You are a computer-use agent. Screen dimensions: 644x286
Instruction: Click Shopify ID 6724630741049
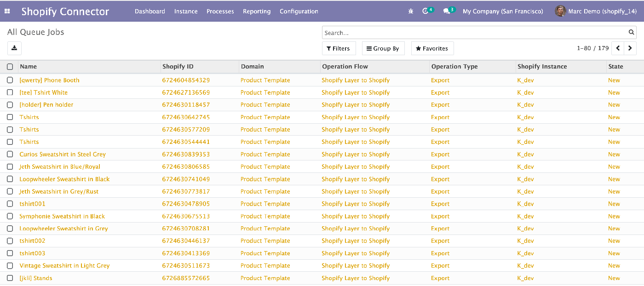(186, 179)
